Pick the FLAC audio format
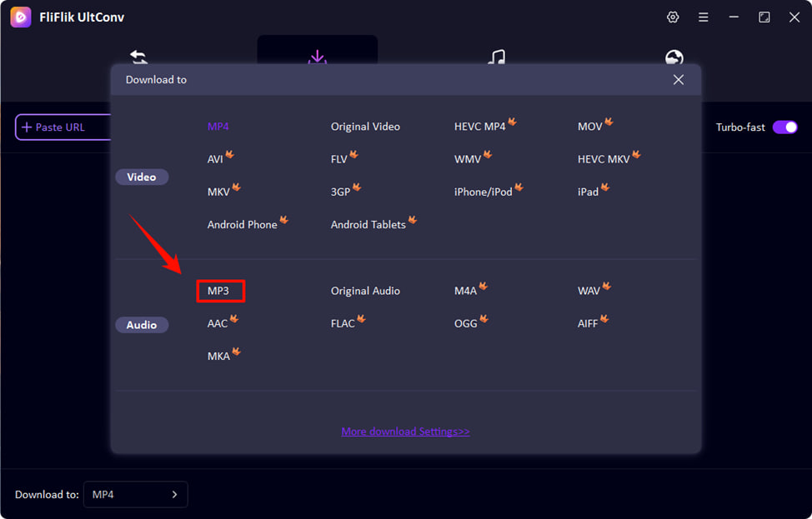Image resolution: width=812 pixels, height=519 pixels. click(343, 323)
